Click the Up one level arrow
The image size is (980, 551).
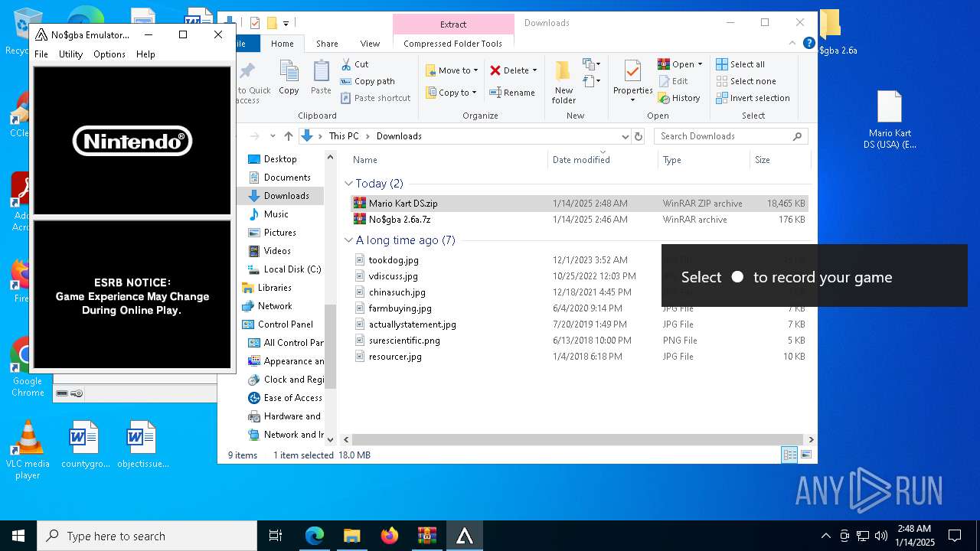[288, 136]
